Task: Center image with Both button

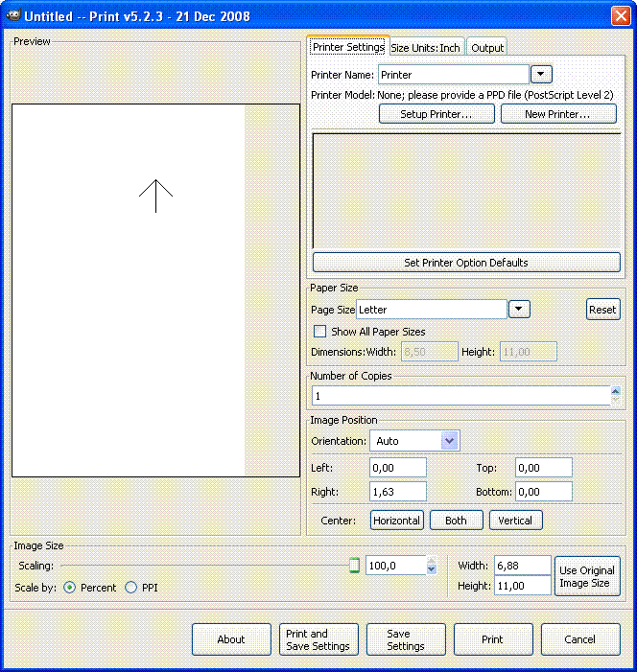Action: point(456,521)
